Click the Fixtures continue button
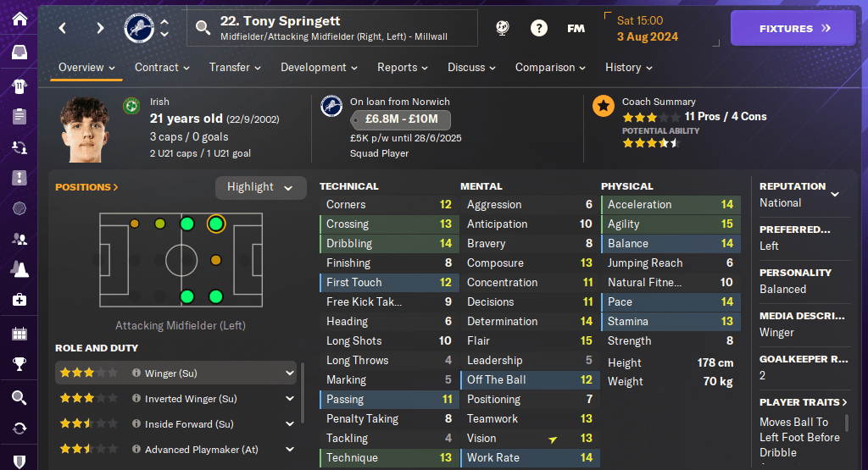 pyautogui.click(x=793, y=29)
